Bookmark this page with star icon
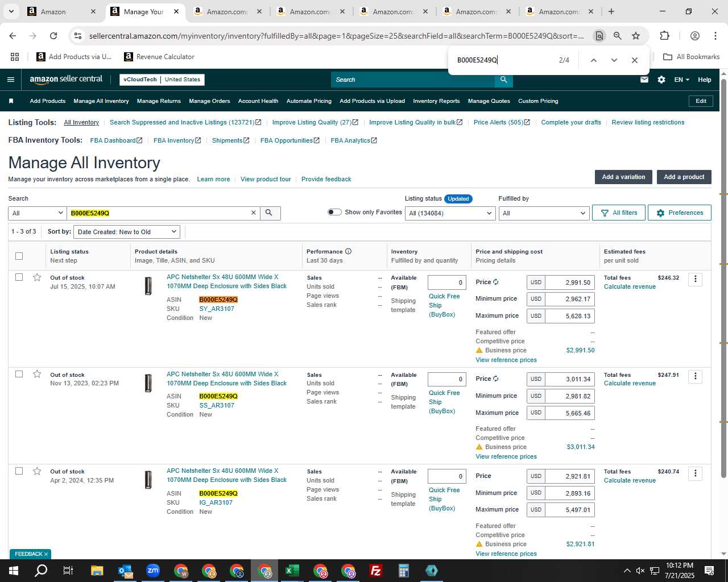 tap(636, 36)
